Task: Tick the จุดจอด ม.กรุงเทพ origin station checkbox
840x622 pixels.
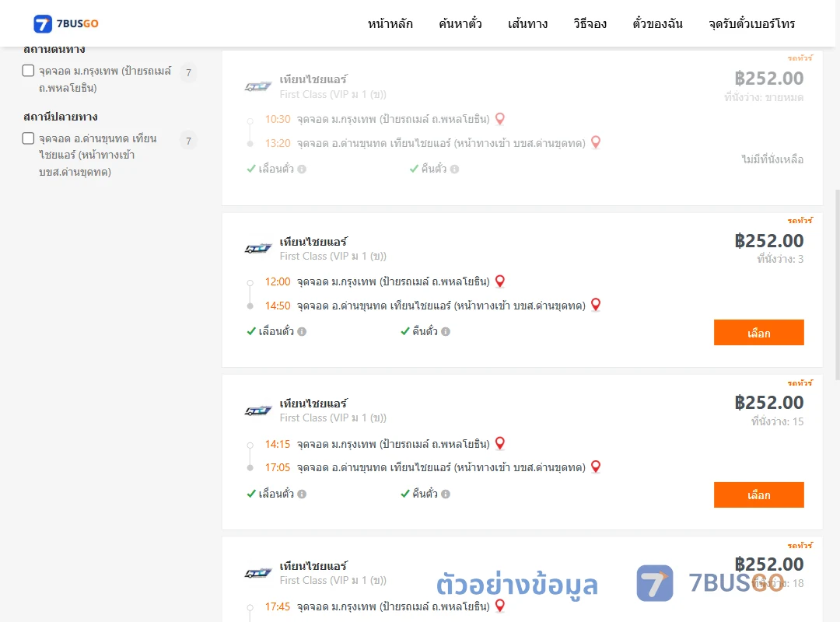Action: pos(29,71)
